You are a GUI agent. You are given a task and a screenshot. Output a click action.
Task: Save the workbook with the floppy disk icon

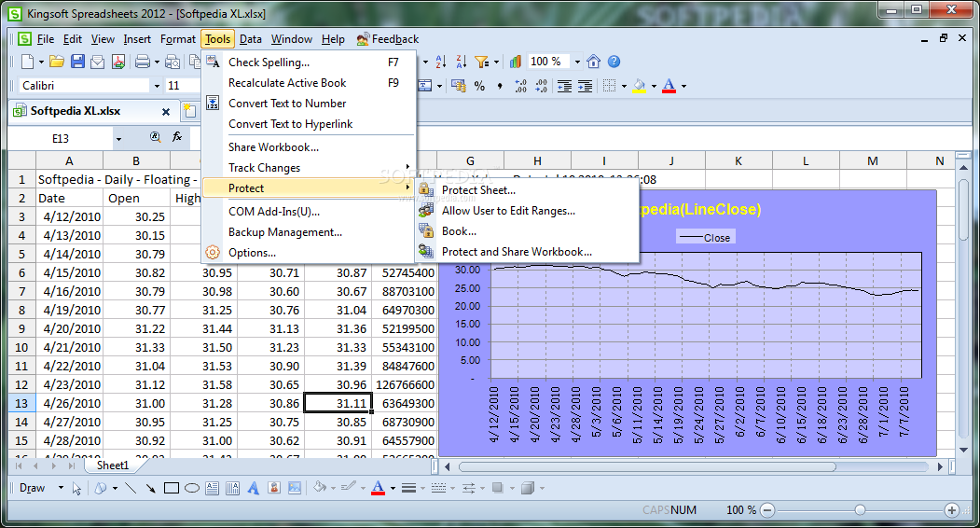click(77, 62)
